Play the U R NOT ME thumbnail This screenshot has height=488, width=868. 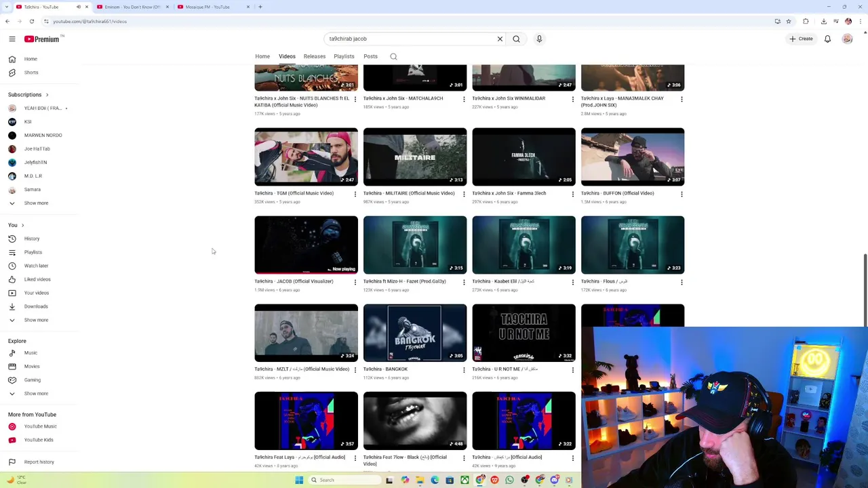[x=524, y=333]
